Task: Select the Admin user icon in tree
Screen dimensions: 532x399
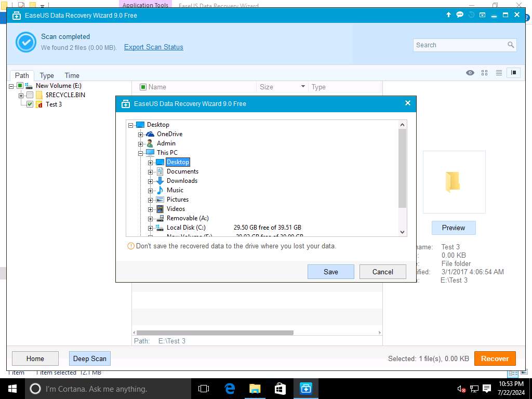Action: (150, 143)
